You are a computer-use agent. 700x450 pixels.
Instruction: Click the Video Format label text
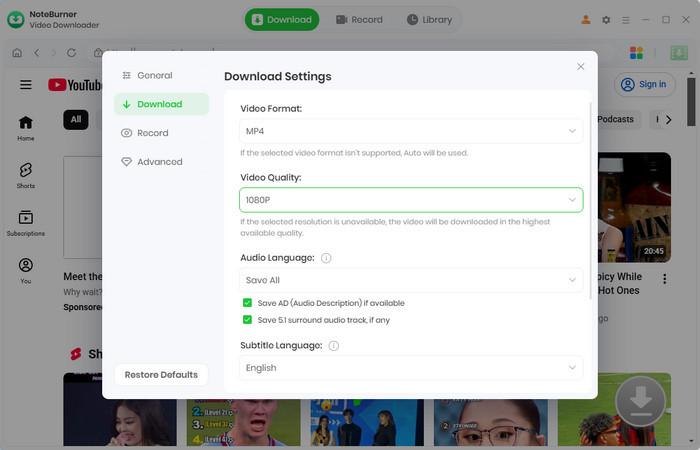tap(271, 108)
